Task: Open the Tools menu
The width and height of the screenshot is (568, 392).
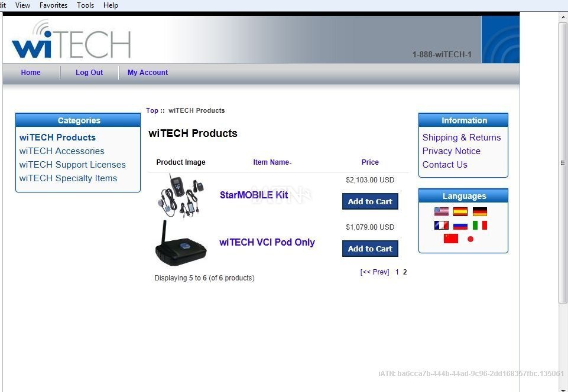Action: tap(85, 5)
